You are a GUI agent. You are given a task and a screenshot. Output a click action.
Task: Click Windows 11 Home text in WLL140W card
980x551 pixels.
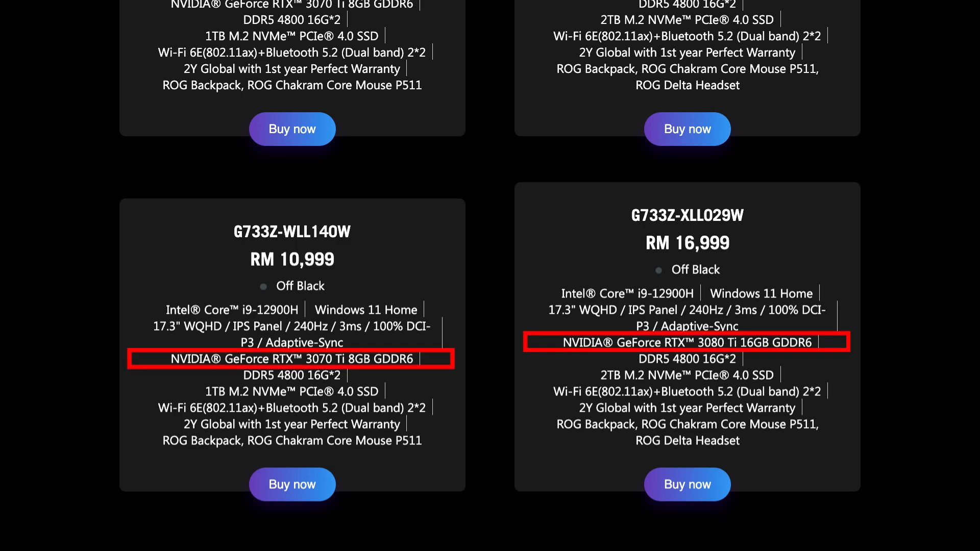[366, 310]
